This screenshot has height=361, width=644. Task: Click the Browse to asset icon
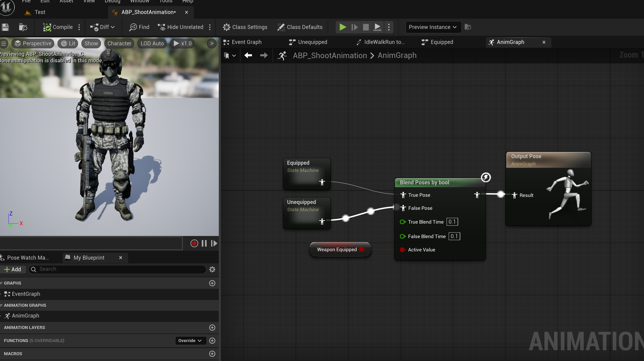[23, 27]
